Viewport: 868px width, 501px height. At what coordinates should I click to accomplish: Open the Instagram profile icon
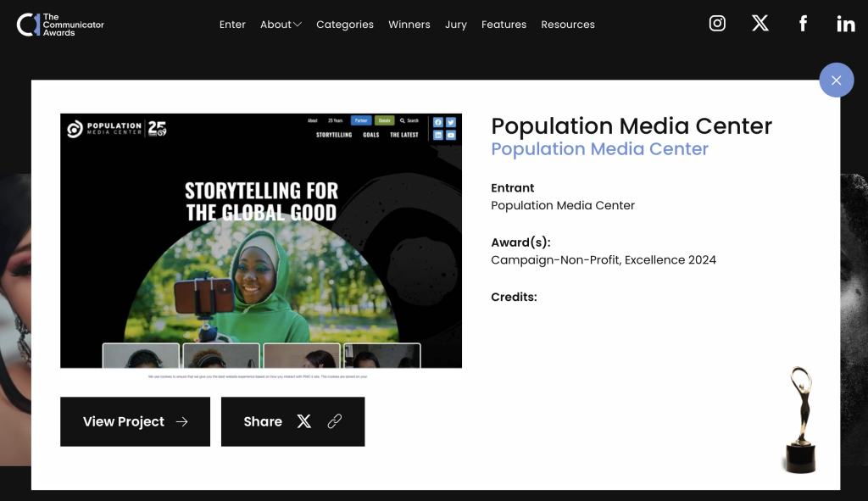pos(717,23)
